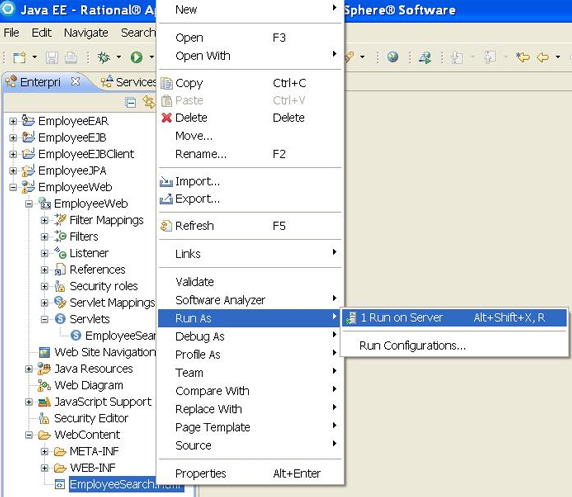Click the Servlets S icon in tree
Screen dimensions: 572x497
[60, 319]
